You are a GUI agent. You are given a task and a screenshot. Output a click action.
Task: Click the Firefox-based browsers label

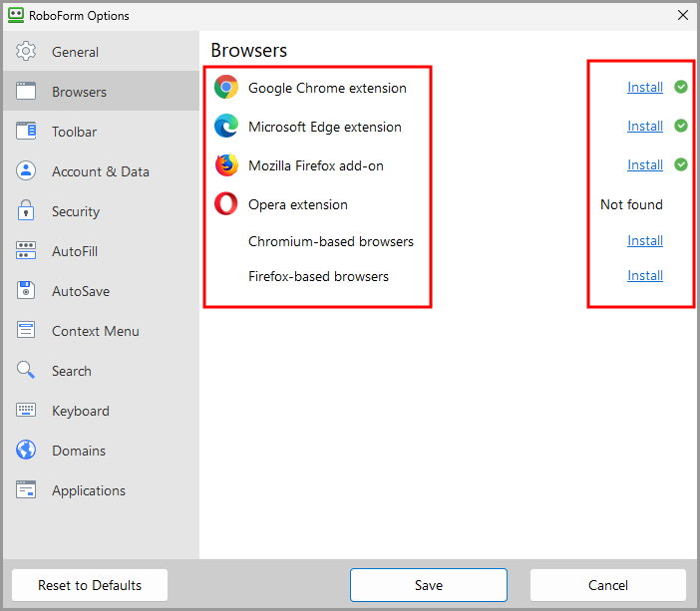(x=318, y=276)
